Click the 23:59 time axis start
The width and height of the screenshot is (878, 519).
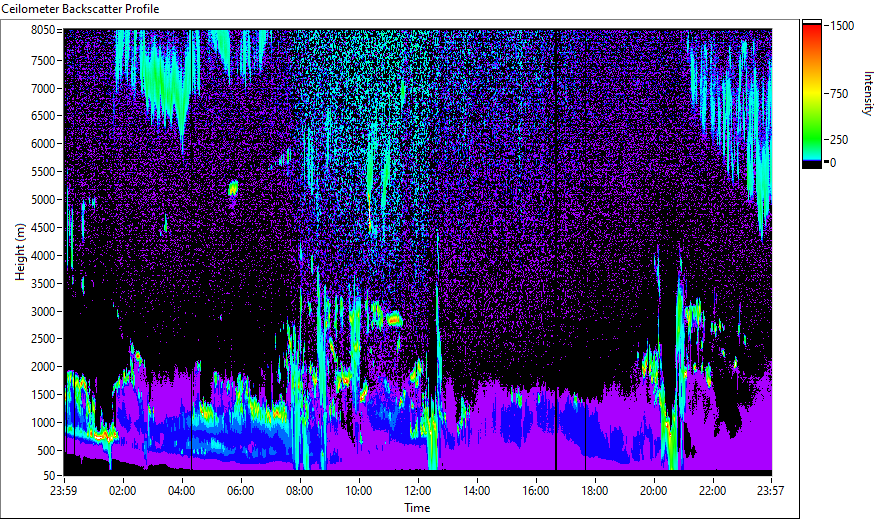tap(64, 491)
